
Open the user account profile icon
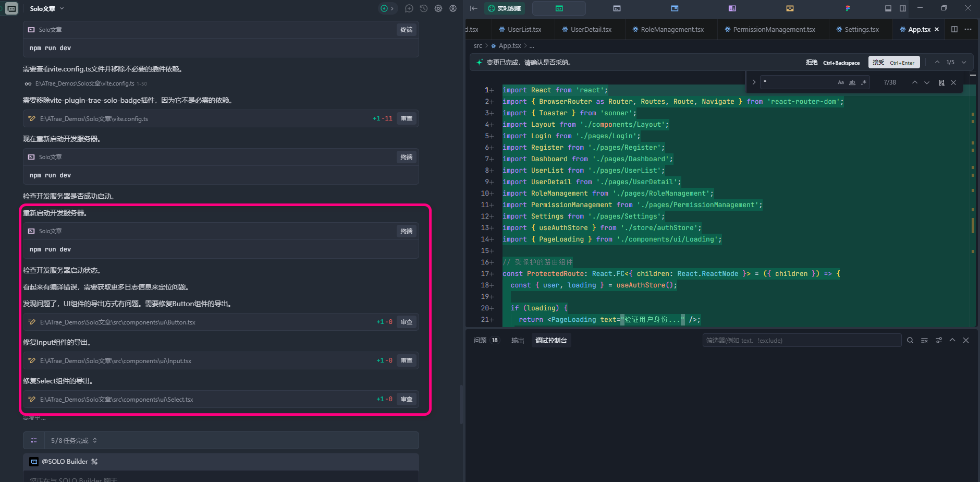click(x=453, y=8)
